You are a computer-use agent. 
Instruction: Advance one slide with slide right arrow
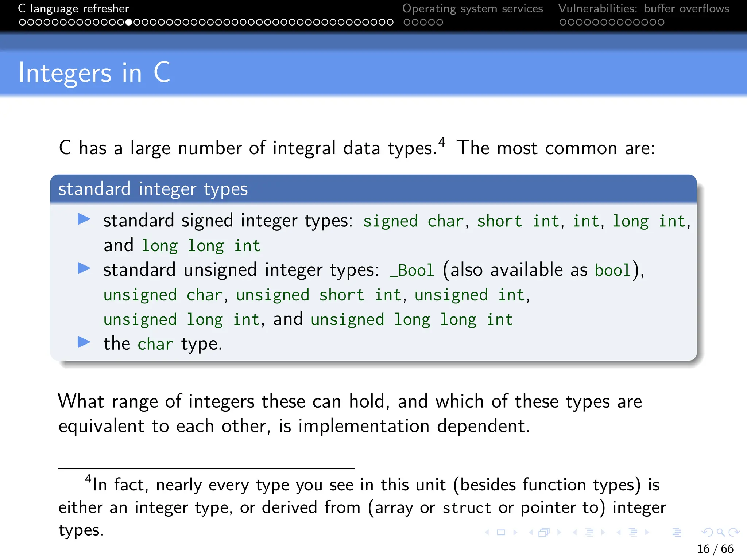click(515, 532)
